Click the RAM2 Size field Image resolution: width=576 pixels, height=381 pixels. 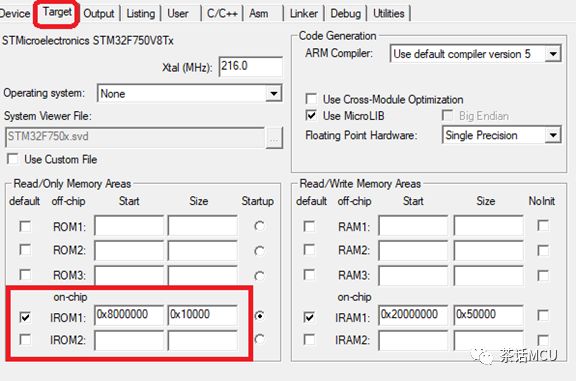[x=489, y=251]
